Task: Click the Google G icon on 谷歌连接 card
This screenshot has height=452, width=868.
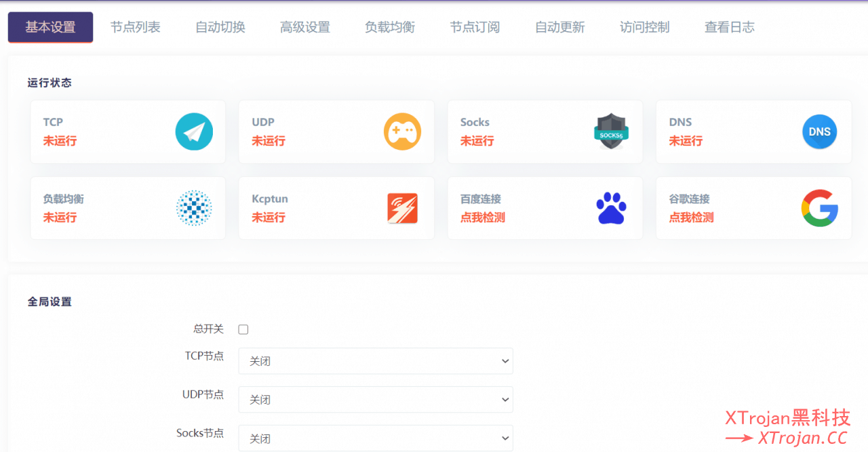Action: click(x=819, y=208)
